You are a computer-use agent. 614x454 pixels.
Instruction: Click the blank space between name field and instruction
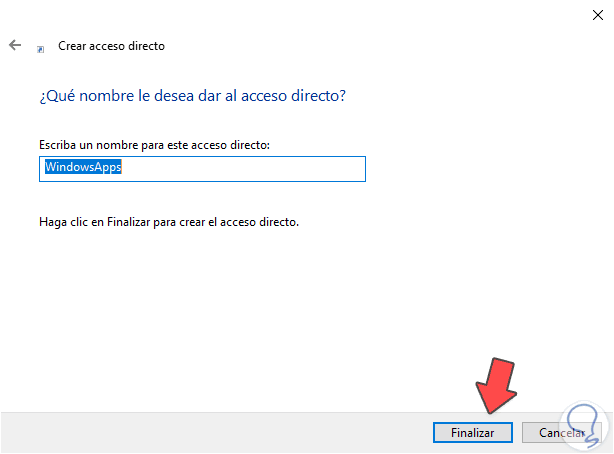click(x=200, y=198)
